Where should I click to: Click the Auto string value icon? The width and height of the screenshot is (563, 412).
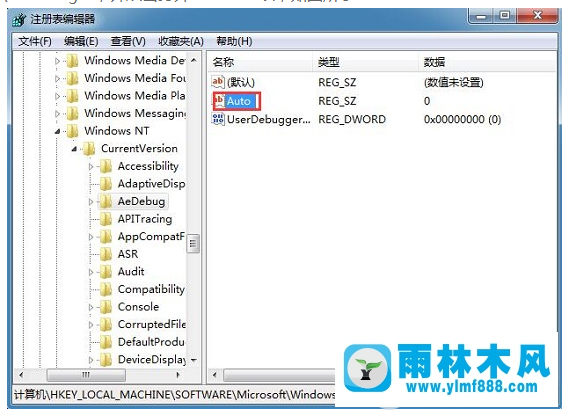point(219,101)
